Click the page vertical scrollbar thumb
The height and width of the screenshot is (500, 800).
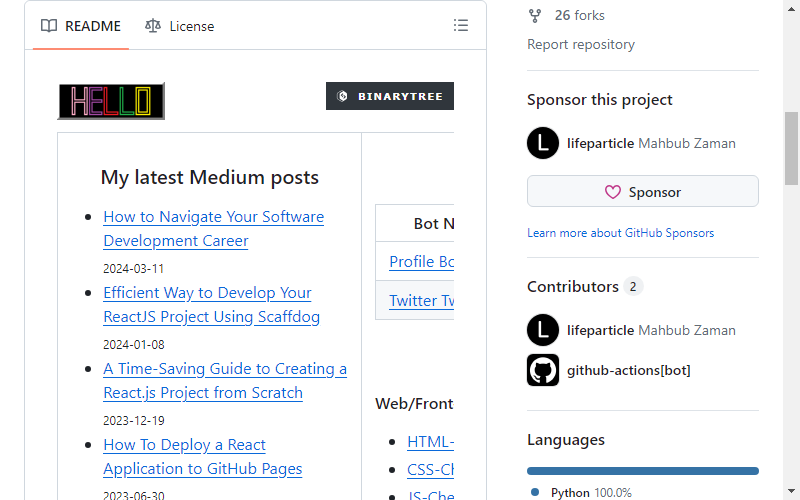coord(791,148)
